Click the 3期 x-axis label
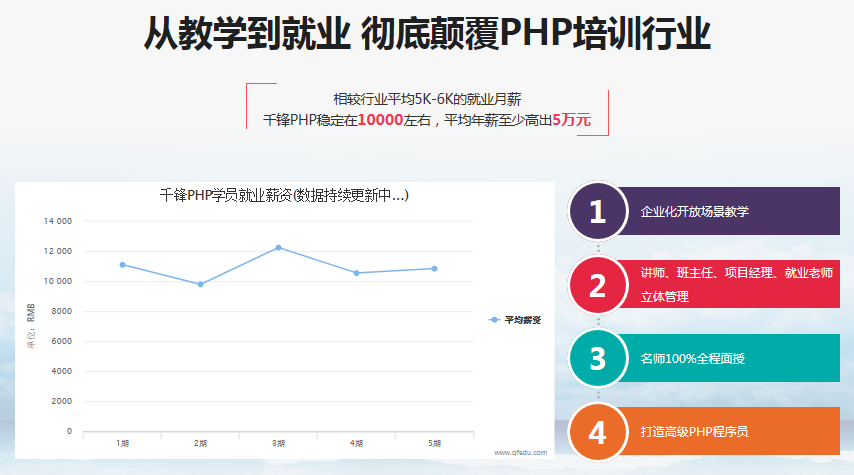 click(278, 442)
